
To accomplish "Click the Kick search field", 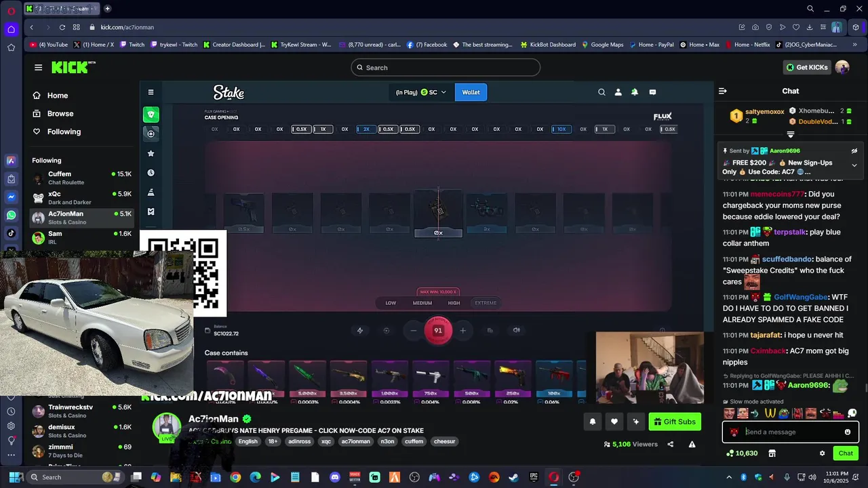I will click(x=446, y=68).
